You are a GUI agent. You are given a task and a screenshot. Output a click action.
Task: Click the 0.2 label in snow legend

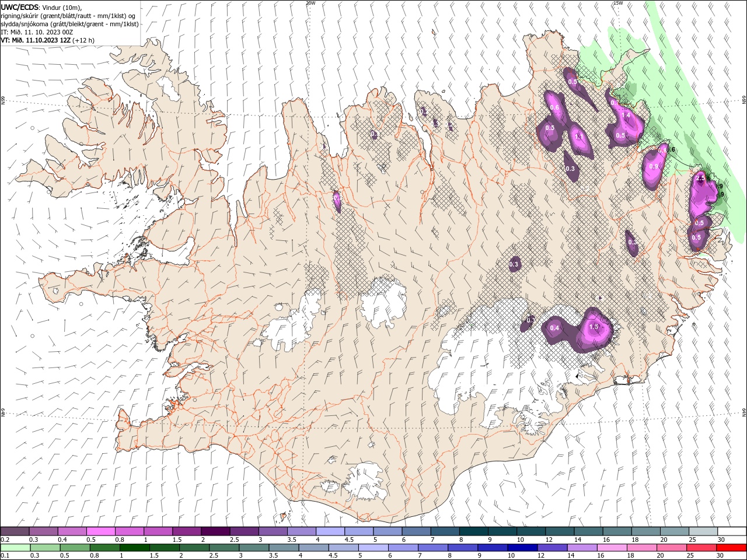(5, 540)
